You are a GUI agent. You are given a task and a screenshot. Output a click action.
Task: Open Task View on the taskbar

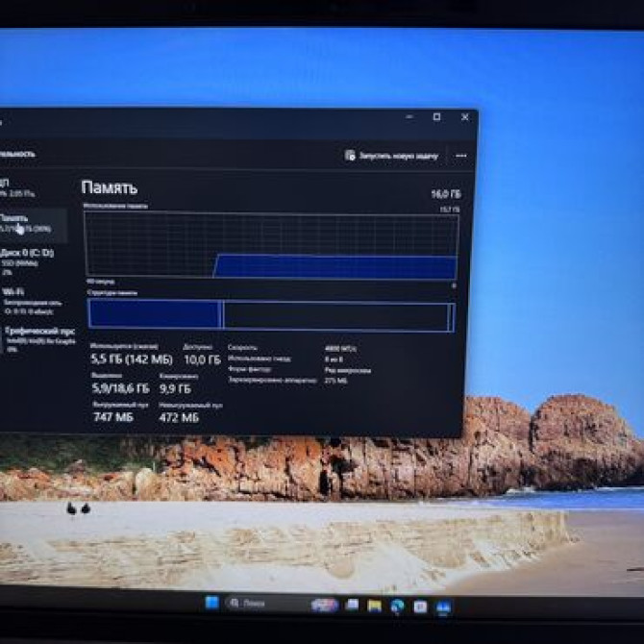pyautogui.click(x=352, y=605)
